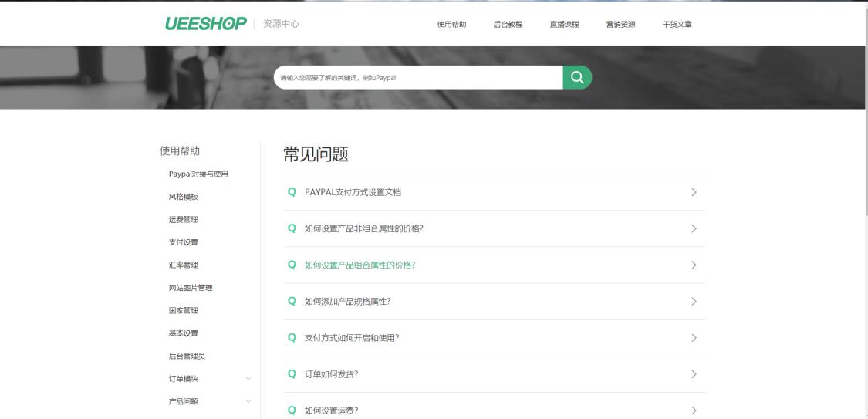Click chevron on 如何添加产品规格属性? row
Screen dimensions: 868x419
(x=694, y=302)
